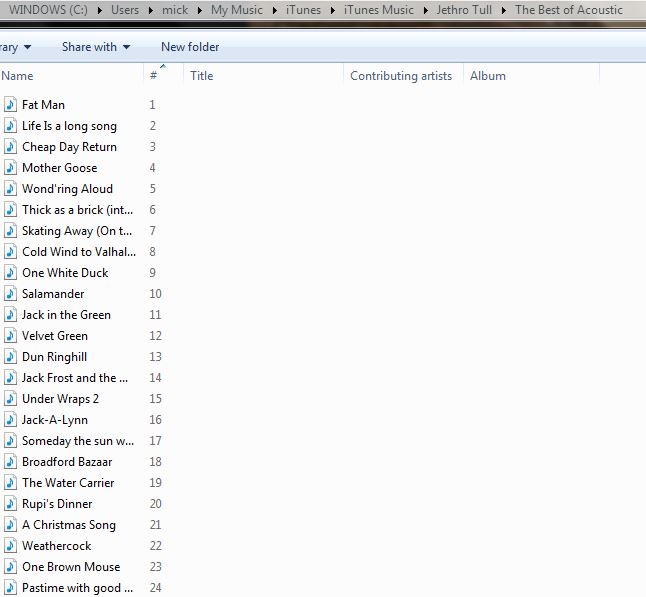Click the music file icon beside Fat Man

click(x=10, y=105)
